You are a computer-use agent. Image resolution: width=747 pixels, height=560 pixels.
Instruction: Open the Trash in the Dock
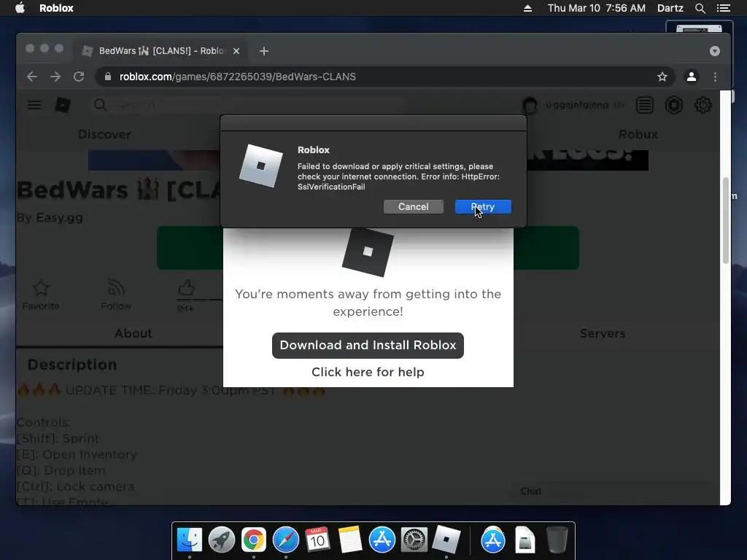(x=557, y=540)
